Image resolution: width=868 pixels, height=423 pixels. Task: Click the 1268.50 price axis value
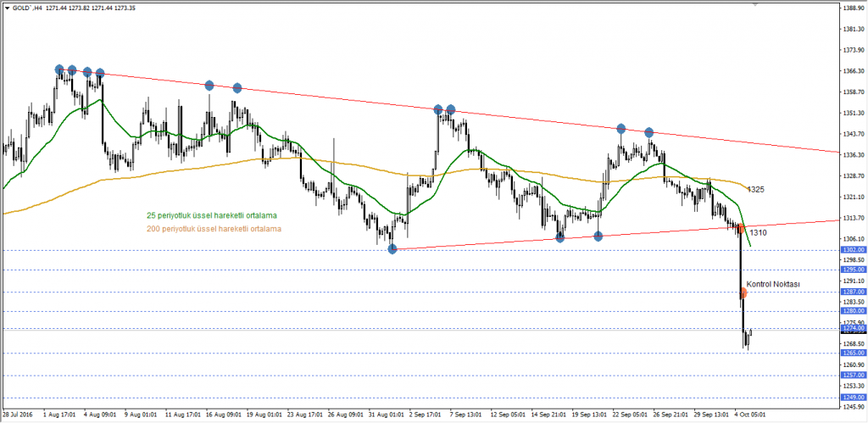pos(854,344)
